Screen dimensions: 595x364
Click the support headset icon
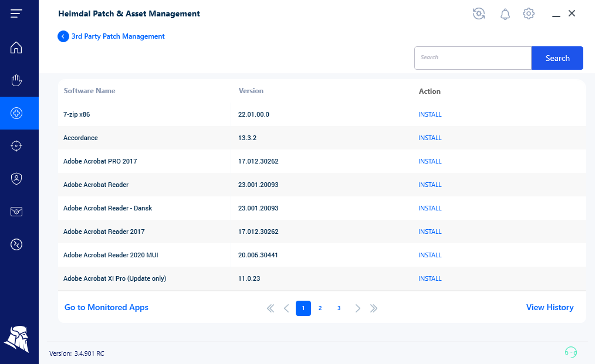[x=571, y=352]
